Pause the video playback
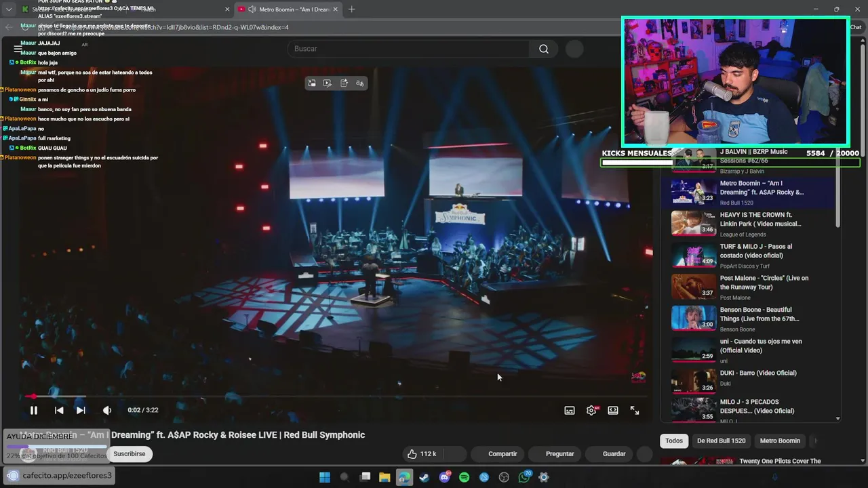The width and height of the screenshot is (868, 488). click(33, 410)
